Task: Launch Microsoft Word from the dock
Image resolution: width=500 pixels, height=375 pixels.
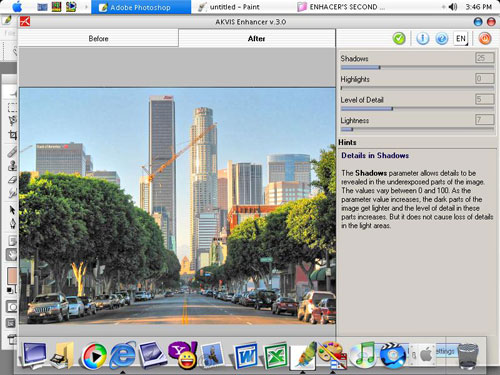Action: 246,356
